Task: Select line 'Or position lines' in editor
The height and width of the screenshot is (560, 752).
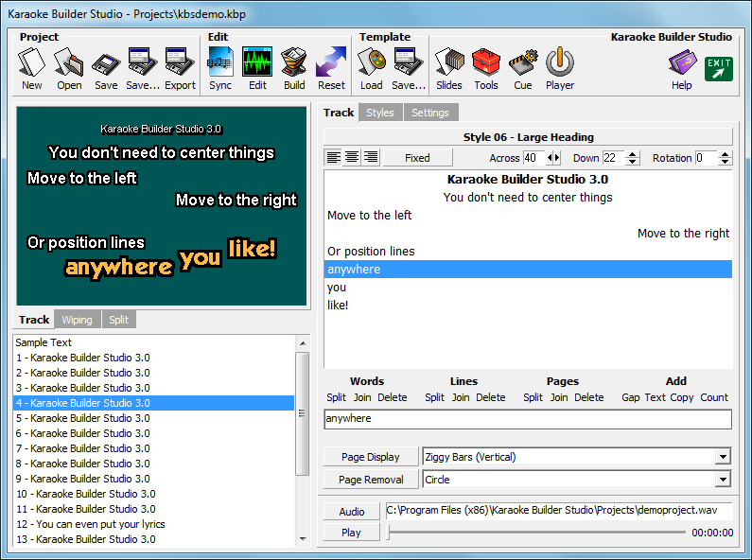Action: point(528,252)
